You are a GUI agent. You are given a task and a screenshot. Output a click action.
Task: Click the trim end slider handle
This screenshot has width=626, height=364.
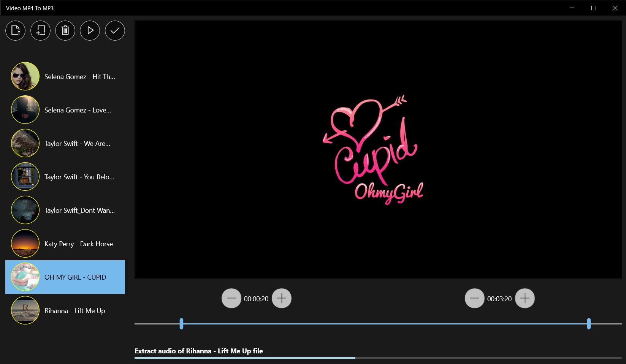pos(589,324)
